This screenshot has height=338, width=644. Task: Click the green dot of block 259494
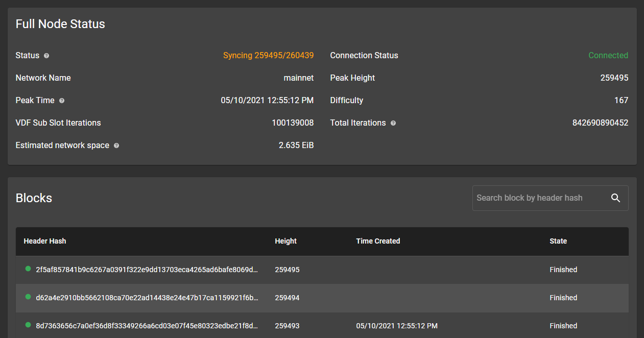point(28,297)
